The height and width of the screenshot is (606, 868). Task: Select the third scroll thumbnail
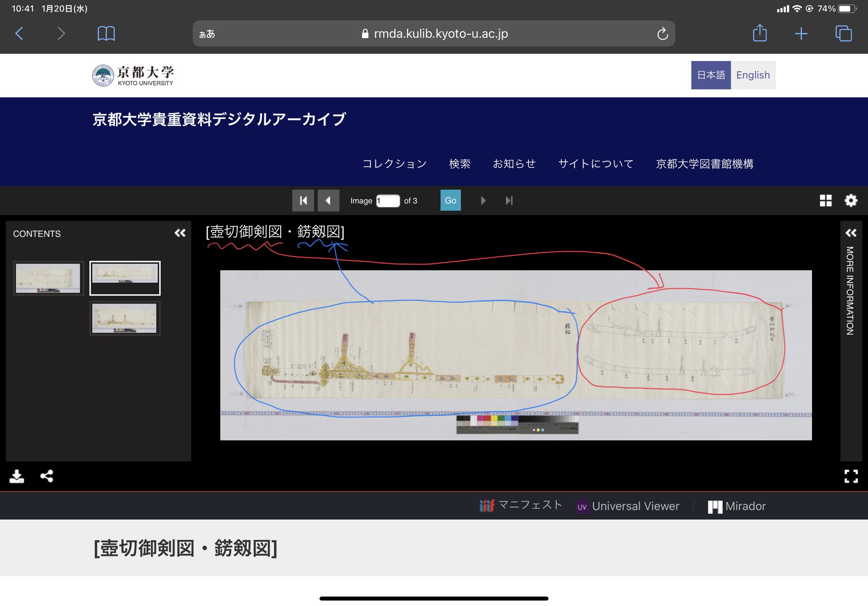pyautogui.click(x=125, y=318)
